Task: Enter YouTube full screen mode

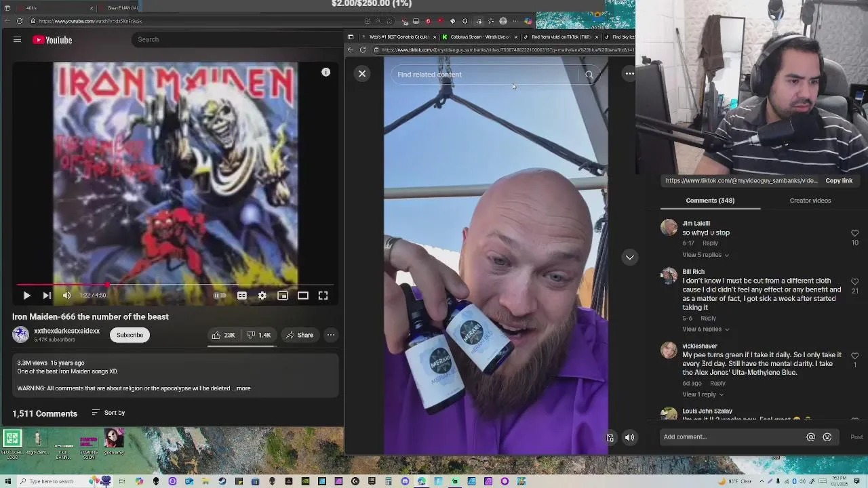Action: [323, 296]
